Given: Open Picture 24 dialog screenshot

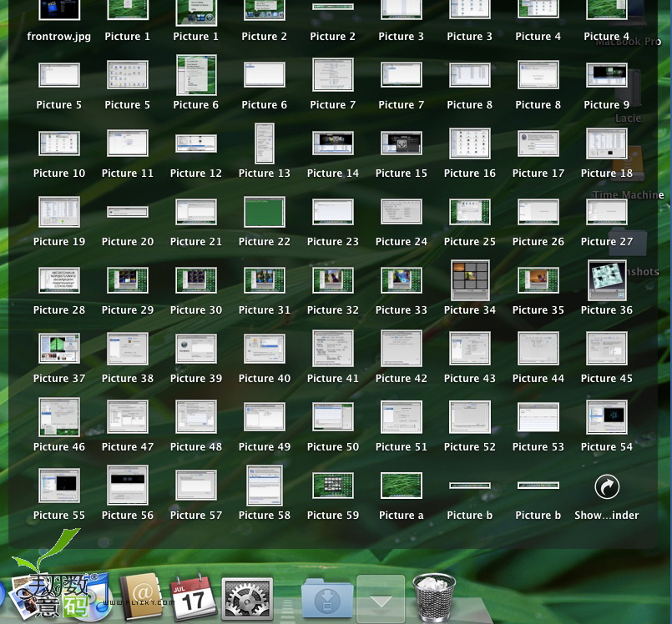Looking at the screenshot, I should point(402,212).
